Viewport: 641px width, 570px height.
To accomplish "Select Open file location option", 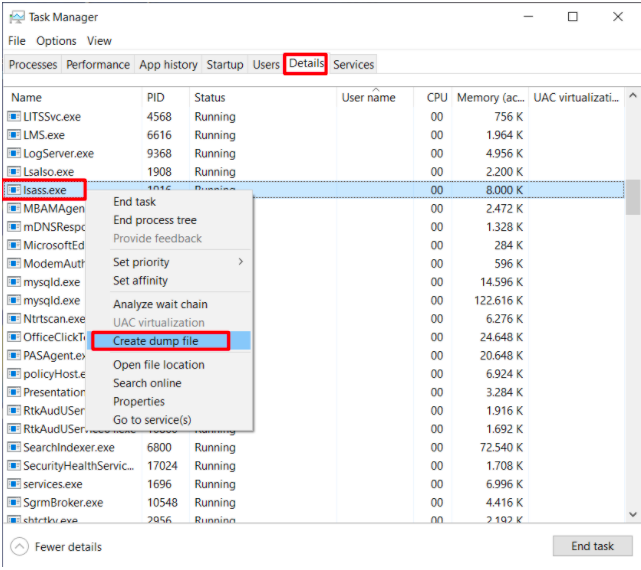I will click(x=159, y=365).
